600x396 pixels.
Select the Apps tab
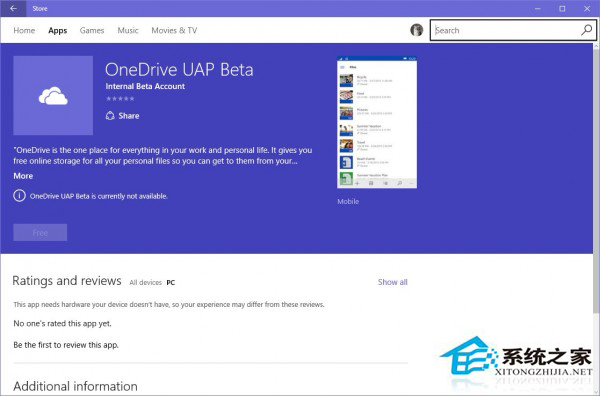pyautogui.click(x=58, y=31)
